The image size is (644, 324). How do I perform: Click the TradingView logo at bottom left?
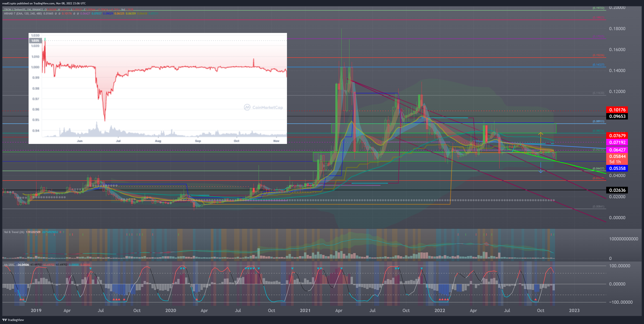coord(13,320)
